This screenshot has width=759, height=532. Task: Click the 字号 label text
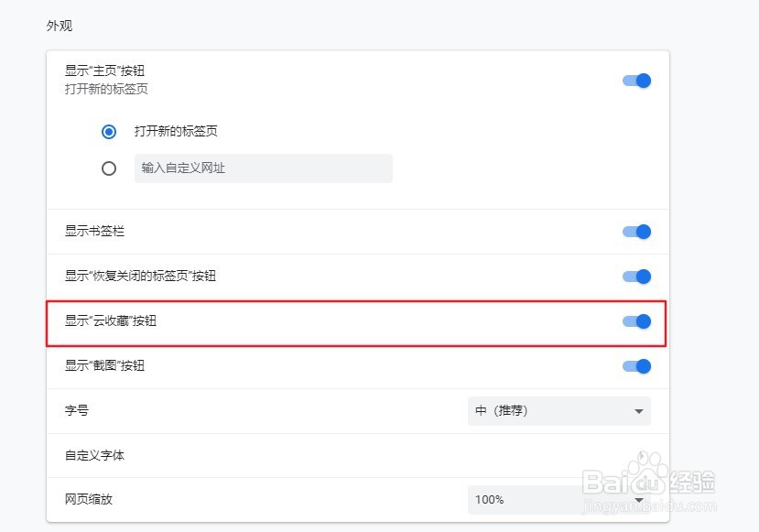pos(77,411)
